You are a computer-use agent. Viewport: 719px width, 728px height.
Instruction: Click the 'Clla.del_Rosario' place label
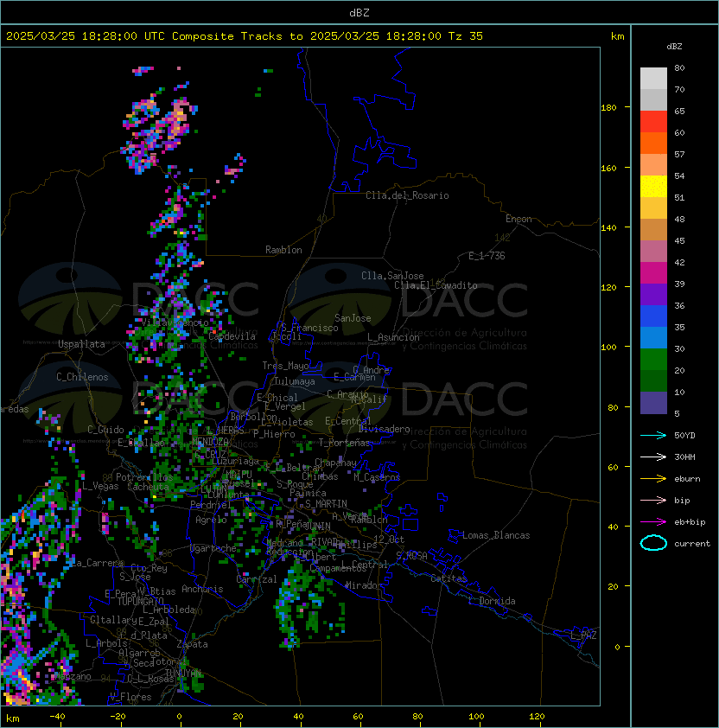(407, 195)
